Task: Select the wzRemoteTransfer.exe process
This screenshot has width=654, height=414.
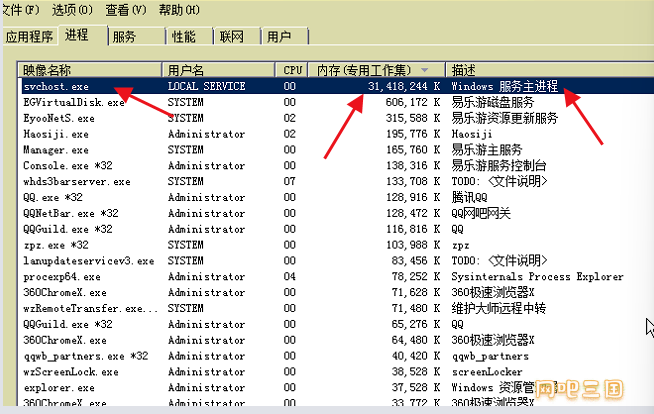Action: click(91, 309)
